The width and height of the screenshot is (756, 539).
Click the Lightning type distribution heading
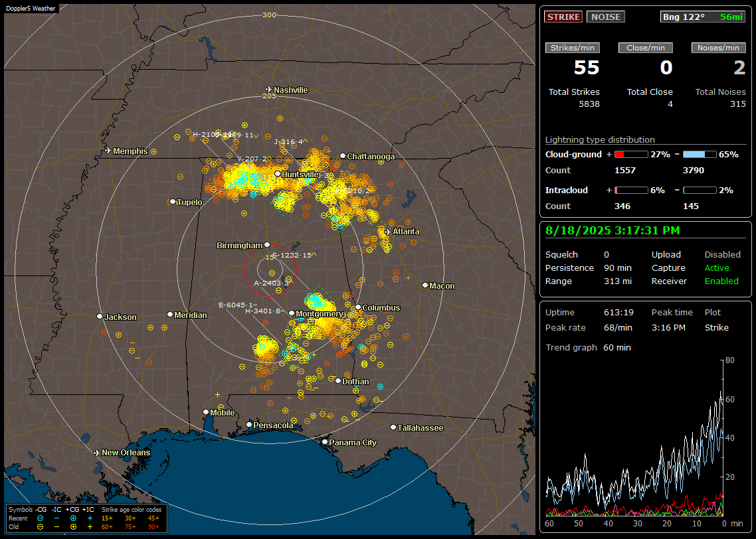[x=600, y=139]
